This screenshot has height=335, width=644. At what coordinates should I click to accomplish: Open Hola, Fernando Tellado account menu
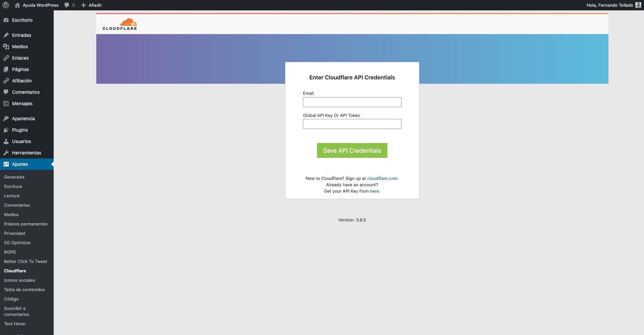pyautogui.click(x=609, y=5)
